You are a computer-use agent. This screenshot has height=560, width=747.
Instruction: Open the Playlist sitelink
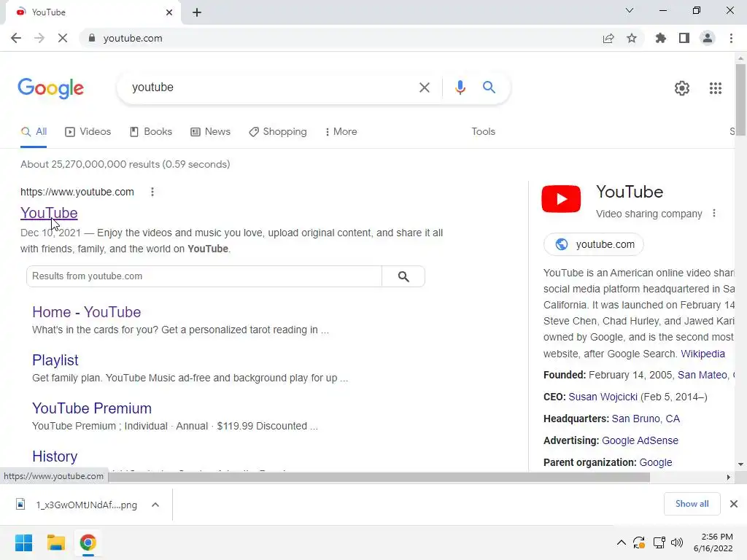55,360
